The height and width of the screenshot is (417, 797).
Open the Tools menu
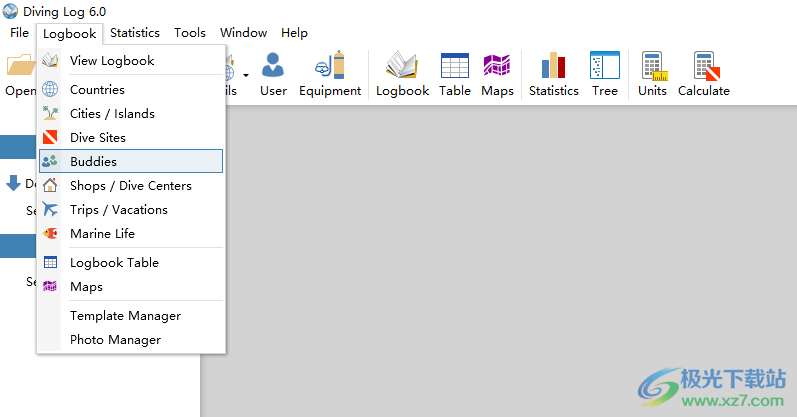(190, 33)
